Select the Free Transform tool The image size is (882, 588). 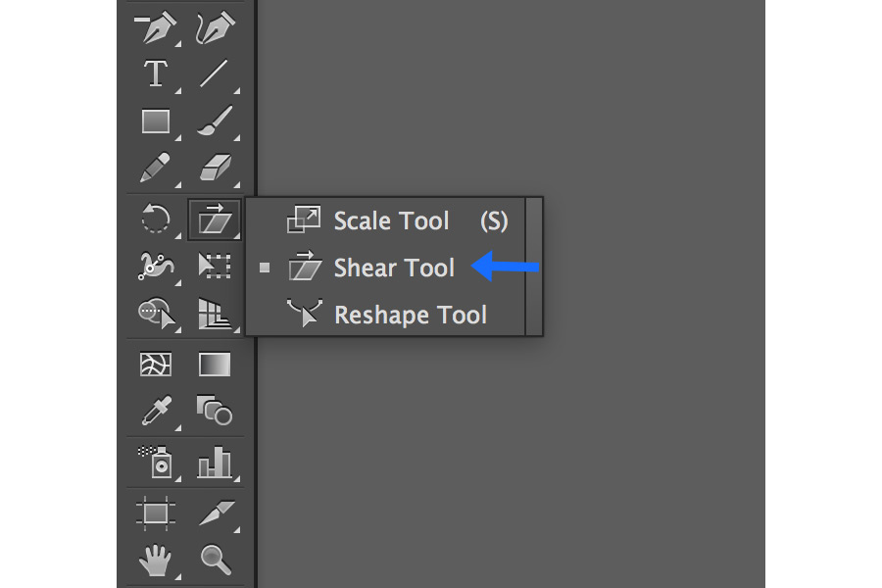(x=215, y=266)
